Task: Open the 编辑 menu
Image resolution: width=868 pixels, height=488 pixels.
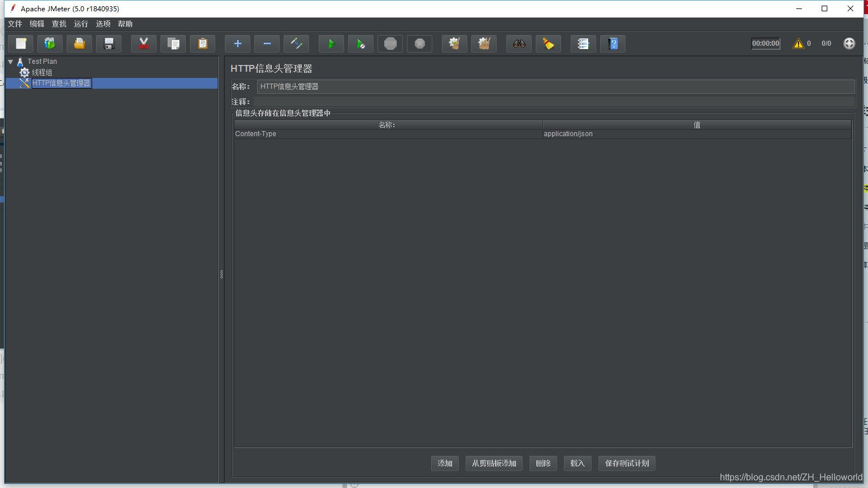Action: coord(37,24)
